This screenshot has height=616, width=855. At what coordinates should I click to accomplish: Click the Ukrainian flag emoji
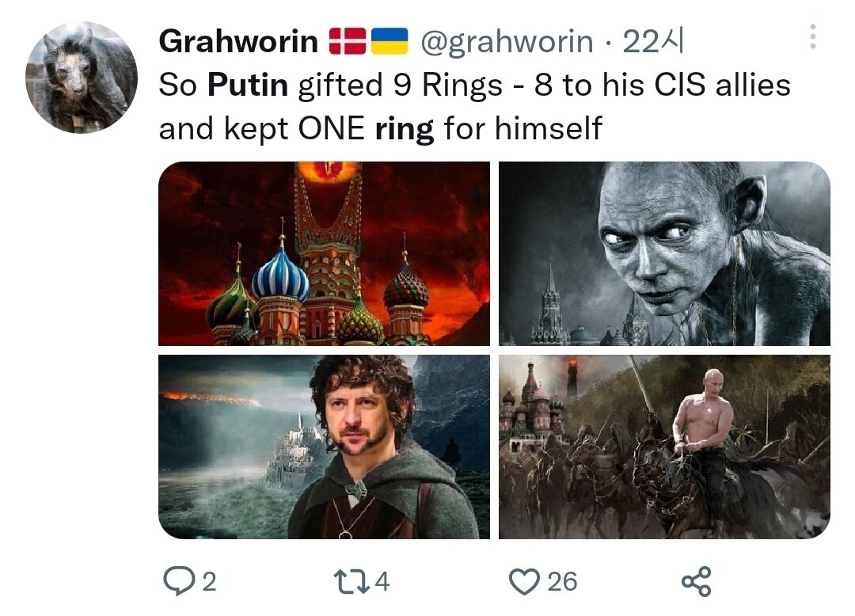(389, 41)
